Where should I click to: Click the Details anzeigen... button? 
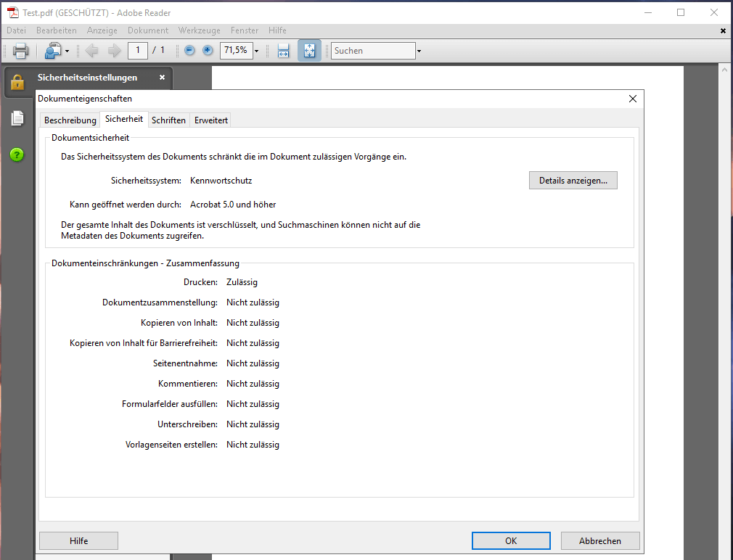coord(573,181)
